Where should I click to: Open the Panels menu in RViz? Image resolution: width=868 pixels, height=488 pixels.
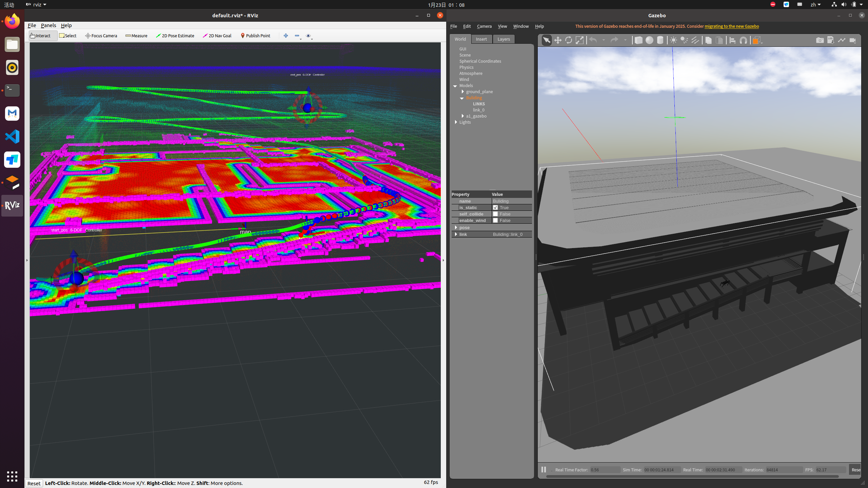(48, 25)
